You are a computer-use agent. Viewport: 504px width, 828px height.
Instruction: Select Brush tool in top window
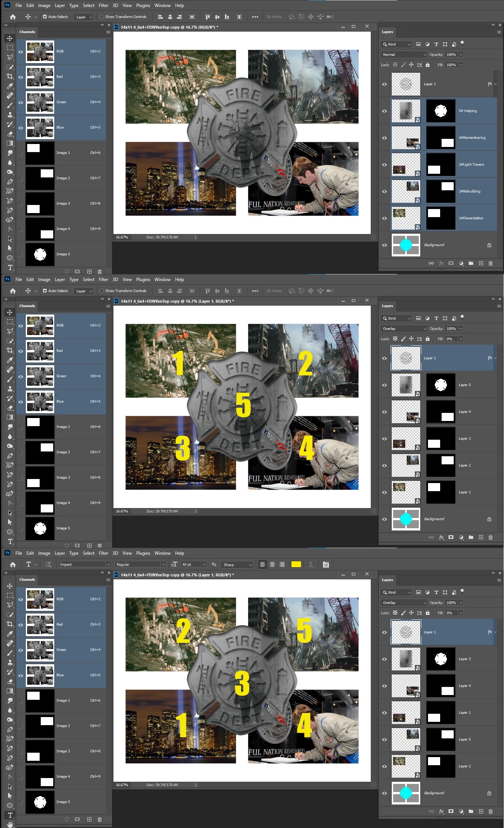click(10, 105)
